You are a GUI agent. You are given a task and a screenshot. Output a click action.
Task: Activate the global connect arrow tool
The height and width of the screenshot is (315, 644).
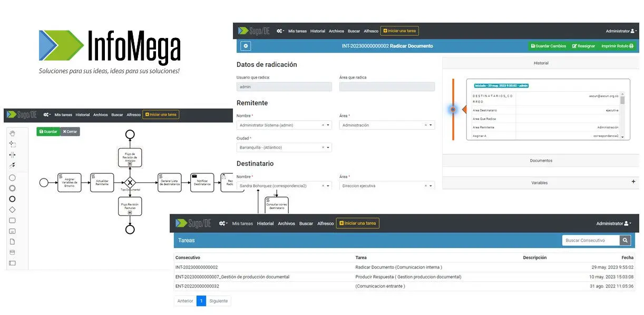13,165
